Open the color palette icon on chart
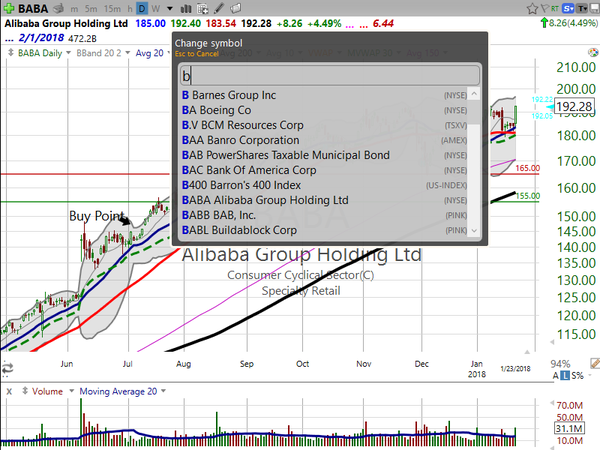600x450 pixels. [x=593, y=52]
